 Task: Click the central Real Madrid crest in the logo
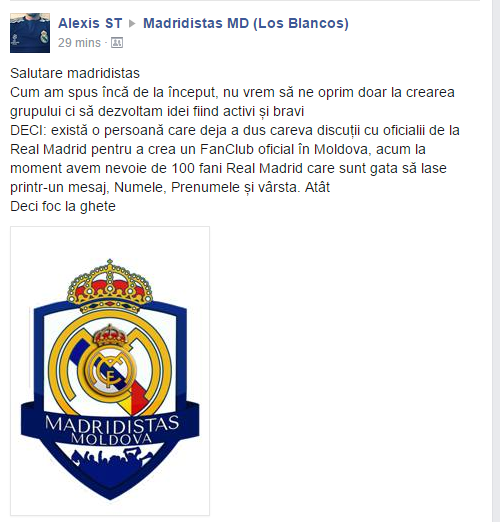(x=110, y=369)
